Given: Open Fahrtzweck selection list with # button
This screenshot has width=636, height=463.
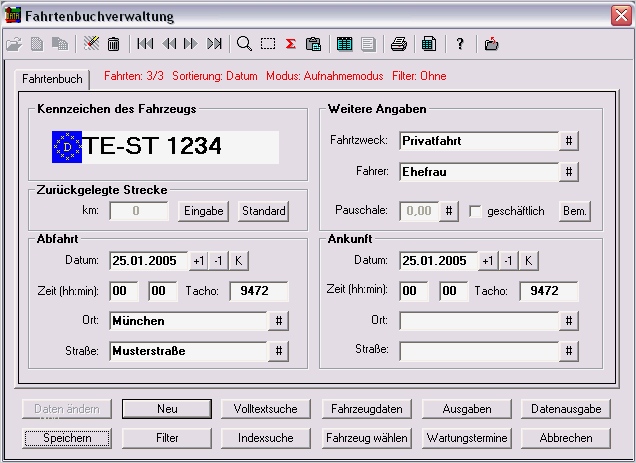Looking at the screenshot, I should 569,141.
